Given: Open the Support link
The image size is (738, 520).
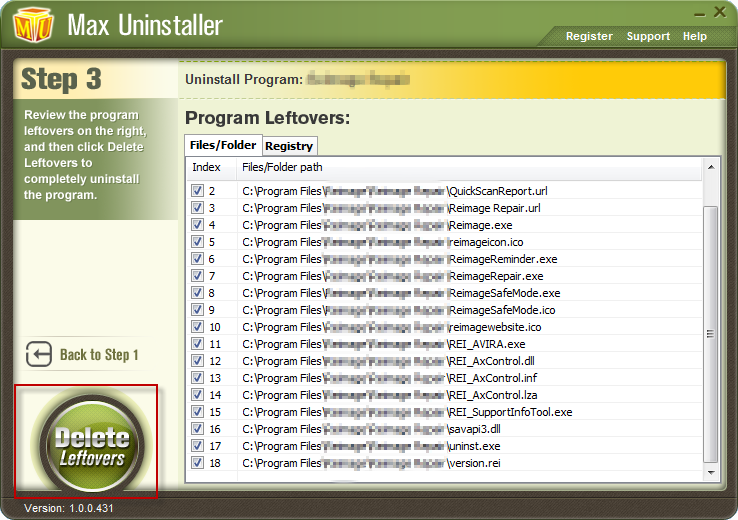Looking at the screenshot, I should click(648, 36).
